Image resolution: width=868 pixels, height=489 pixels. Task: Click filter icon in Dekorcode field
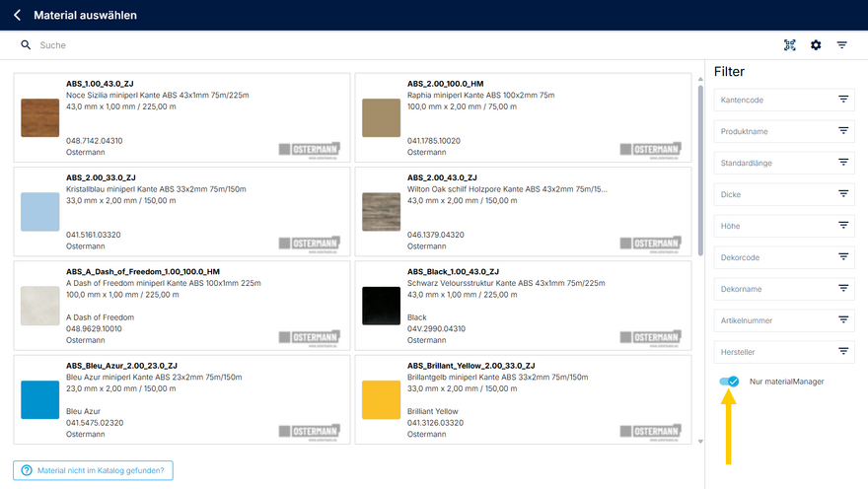tap(843, 257)
